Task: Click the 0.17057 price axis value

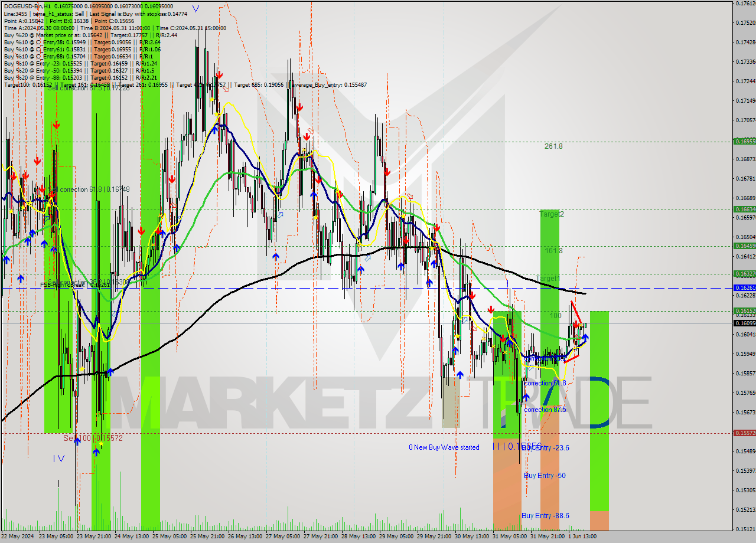Action: tap(745, 120)
